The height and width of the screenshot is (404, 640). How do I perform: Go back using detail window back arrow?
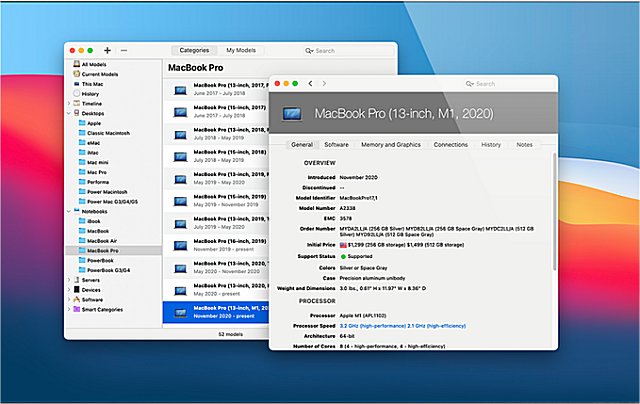311,83
